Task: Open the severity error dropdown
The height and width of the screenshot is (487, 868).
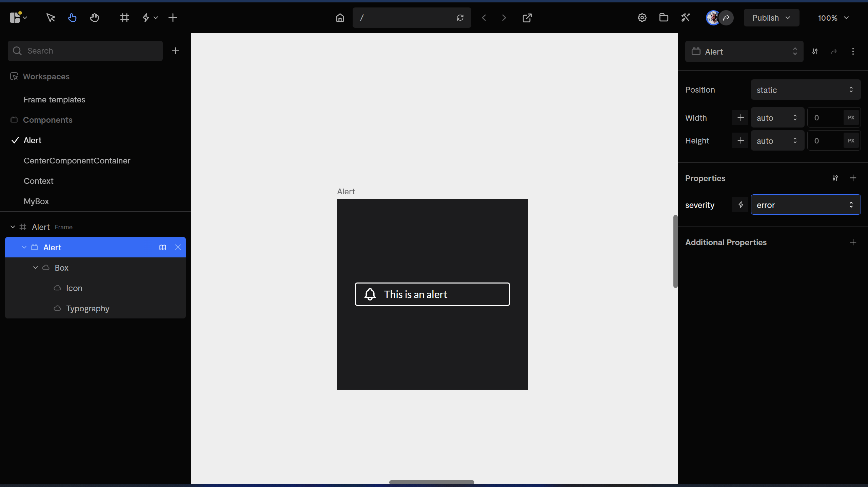Action: 805,205
